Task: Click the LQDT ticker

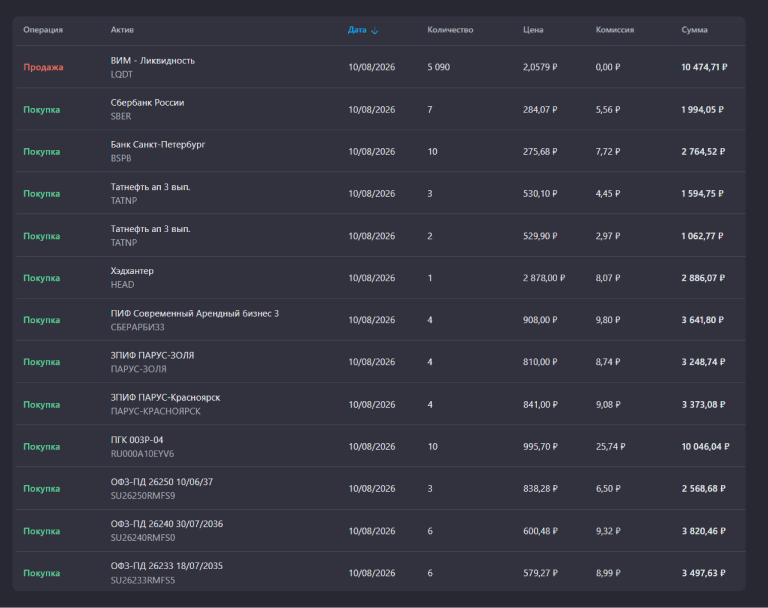Action: pos(121,74)
